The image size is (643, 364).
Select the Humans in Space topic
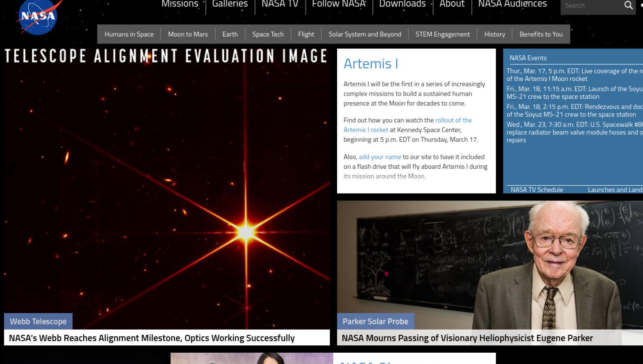tap(129, 34)
